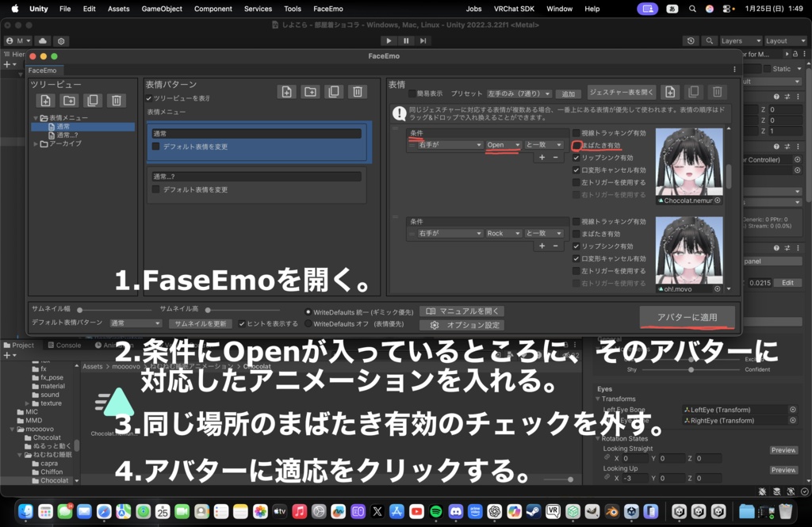Select WriteDefaults オフ radio option
The image size is (812, 527).
coord(308,323)
